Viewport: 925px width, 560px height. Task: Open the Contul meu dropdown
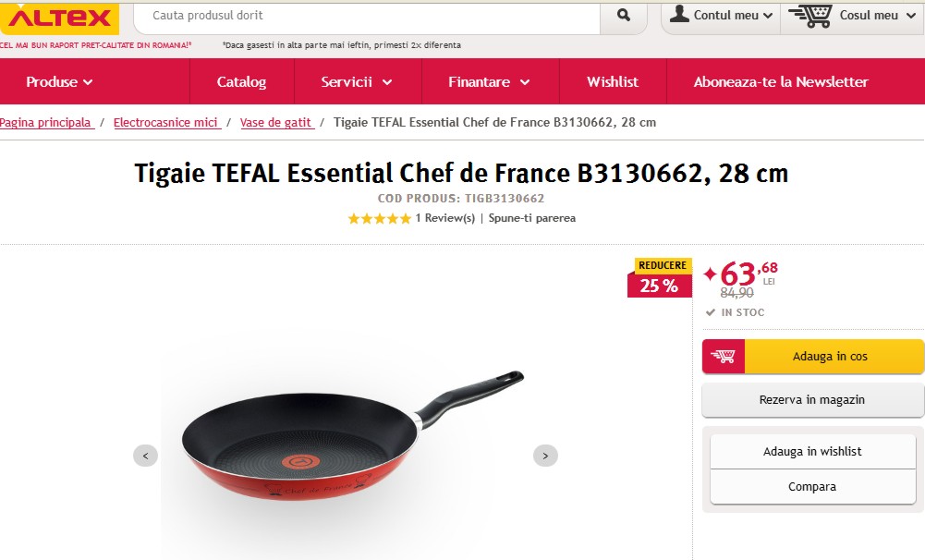coord(721,16)
